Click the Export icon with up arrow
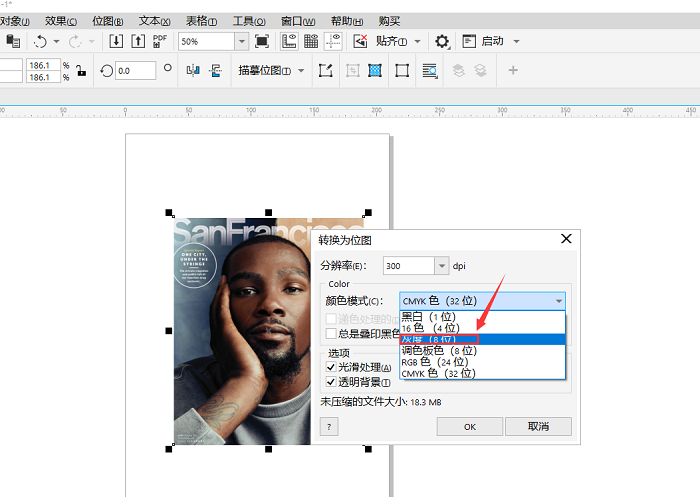 click(138, 42)
